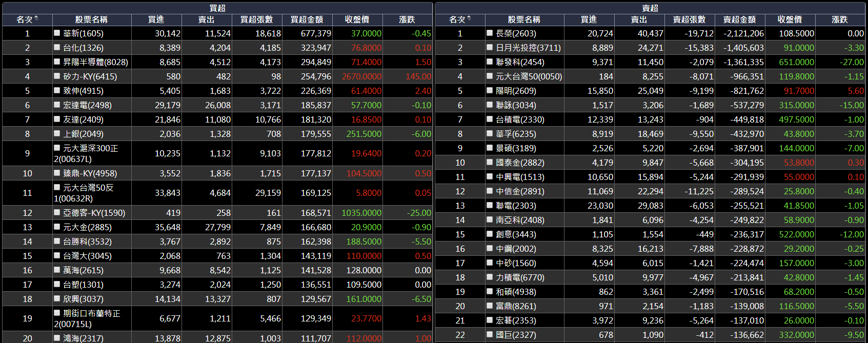
Task: Check the box beside 景碩(3189)
Action: [x=490, y=148]
